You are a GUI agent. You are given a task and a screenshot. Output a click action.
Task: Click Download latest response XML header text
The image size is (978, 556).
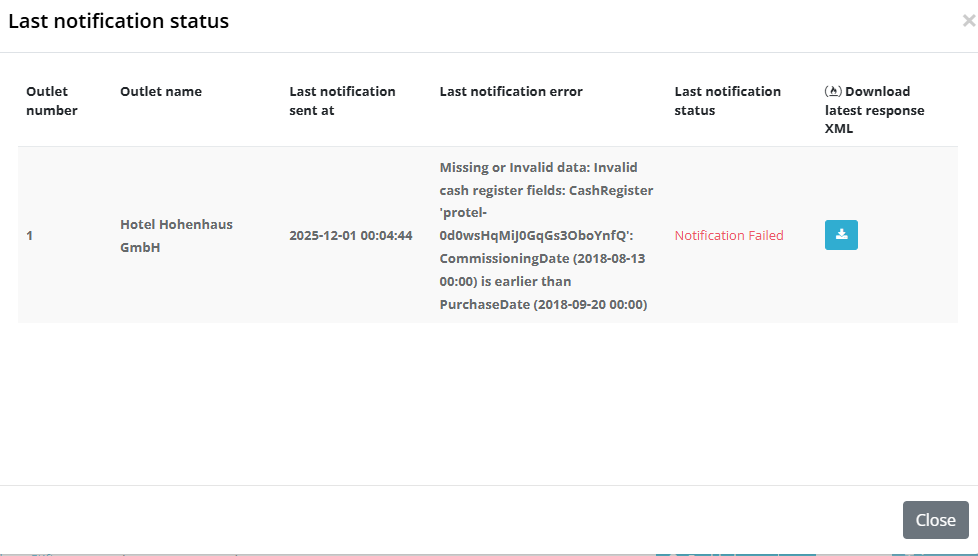click(x=874, y=110)
